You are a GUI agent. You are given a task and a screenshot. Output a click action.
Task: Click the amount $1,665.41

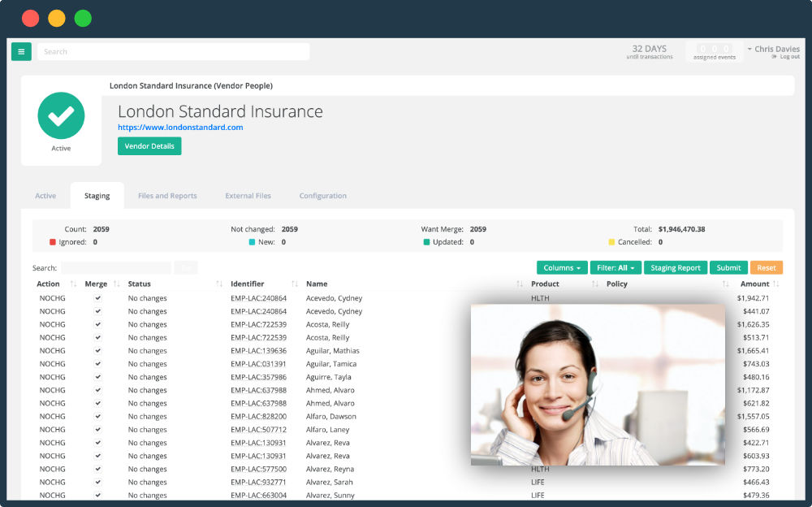tap(753, 351)
